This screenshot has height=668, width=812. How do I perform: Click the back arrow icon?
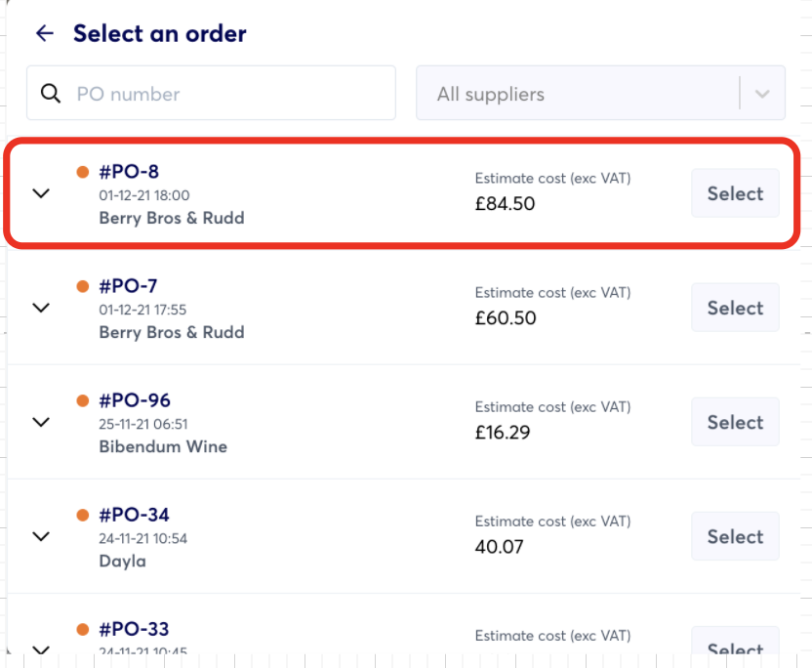[44, 33]
